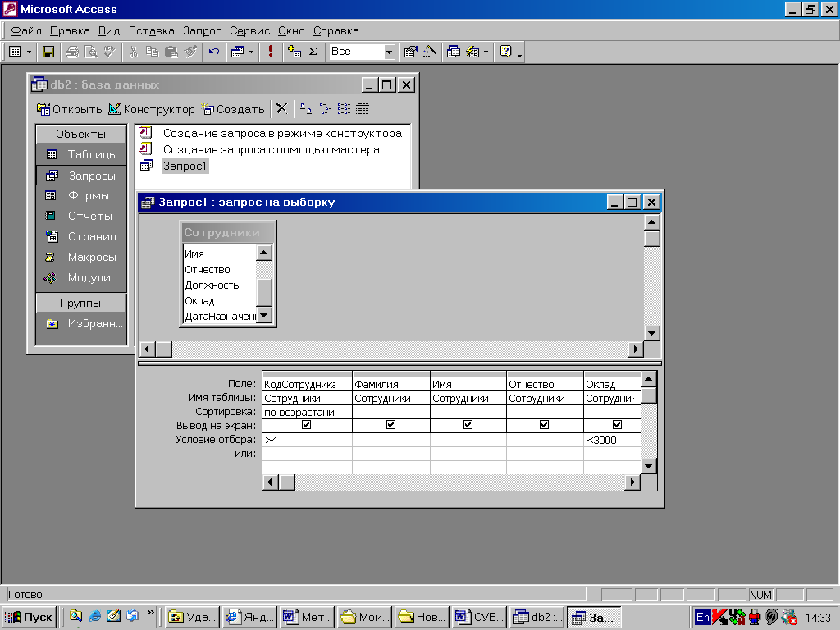Switch db2 window to small icons view

pos(325,109)
